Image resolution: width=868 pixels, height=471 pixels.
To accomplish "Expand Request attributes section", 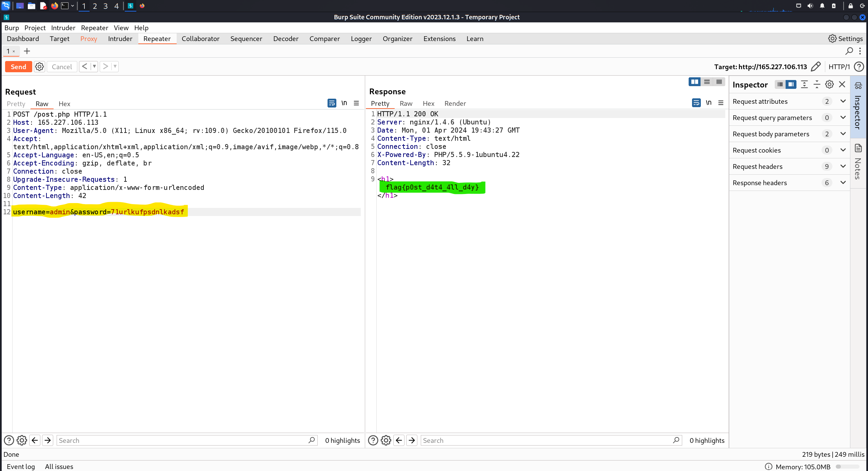I will tap(843, 101).
